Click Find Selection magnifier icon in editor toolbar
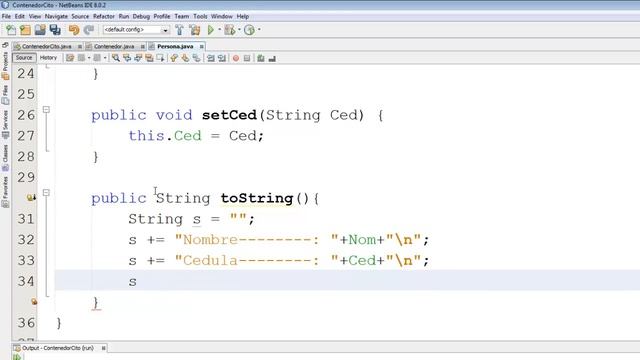This screenshot has height=360, width=640. click(116, 58)
